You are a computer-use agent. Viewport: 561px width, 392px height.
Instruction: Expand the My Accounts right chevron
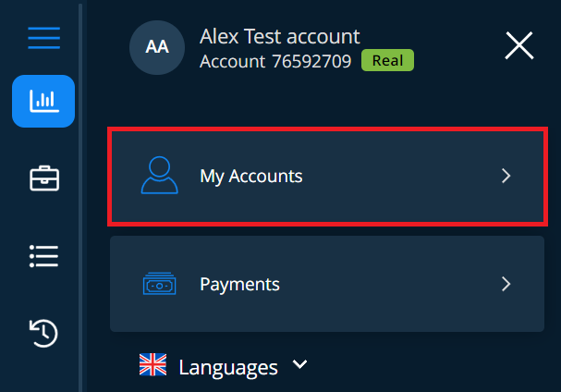(x=506, y=176)
